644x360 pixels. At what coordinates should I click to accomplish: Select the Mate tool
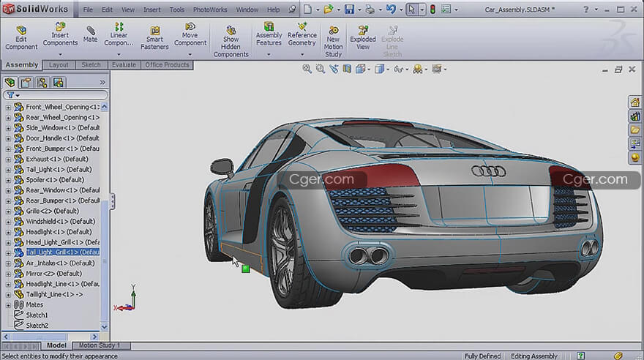click(90, 34)
